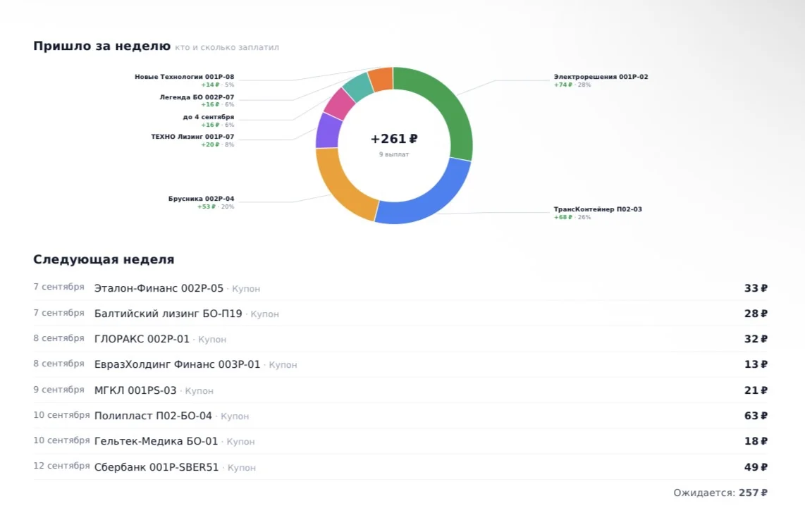
Task: Click the '12 сентября' date
Action: point(61,466)
